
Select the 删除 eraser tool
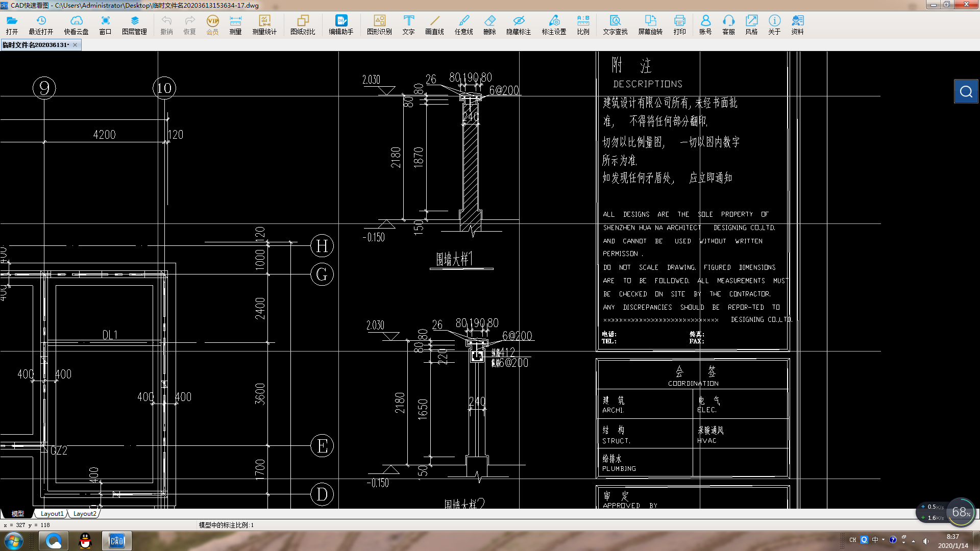[489, 24]
